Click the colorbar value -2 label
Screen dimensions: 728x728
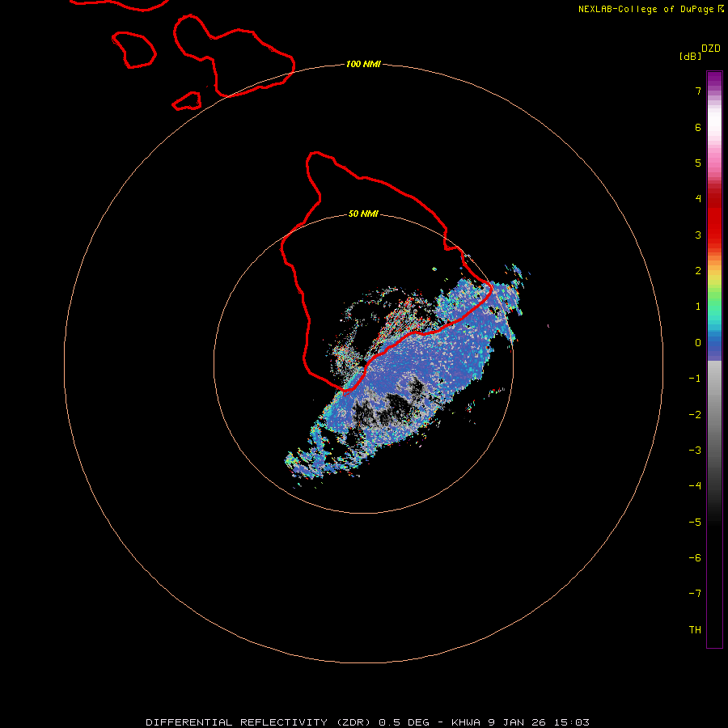(x=695, y=415)
